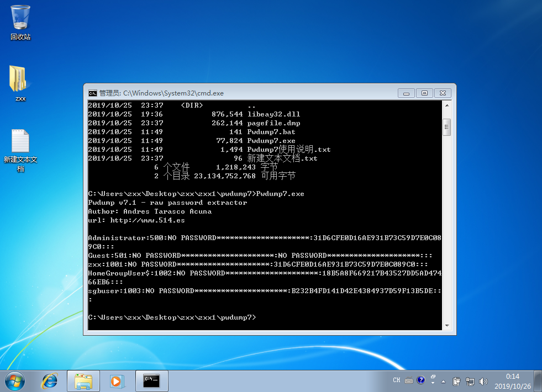Launch Windows Media Player from the taskbar
The width and height of the screenshot is (542, 392).
tap(117, 381)
